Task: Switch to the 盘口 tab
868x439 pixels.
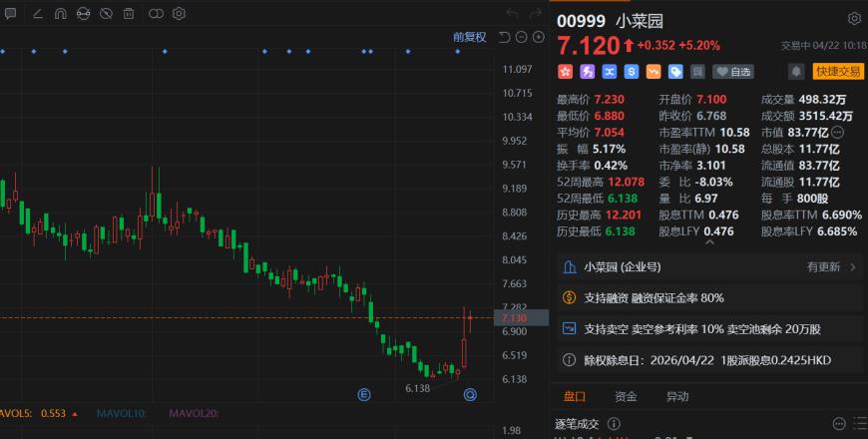Action: (575, 396)
